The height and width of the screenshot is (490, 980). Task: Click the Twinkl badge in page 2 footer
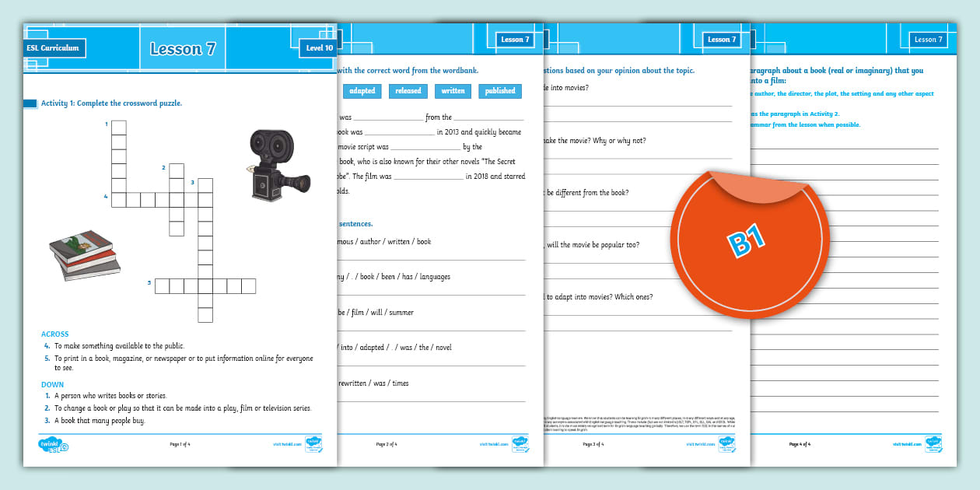[x=520, y=443]
